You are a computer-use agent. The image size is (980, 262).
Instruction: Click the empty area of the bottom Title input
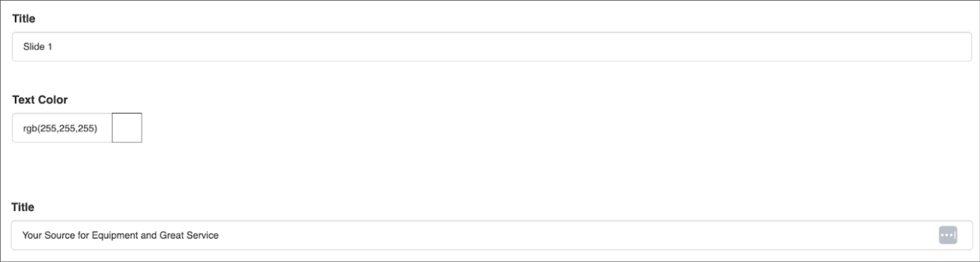tap(558, 235)
